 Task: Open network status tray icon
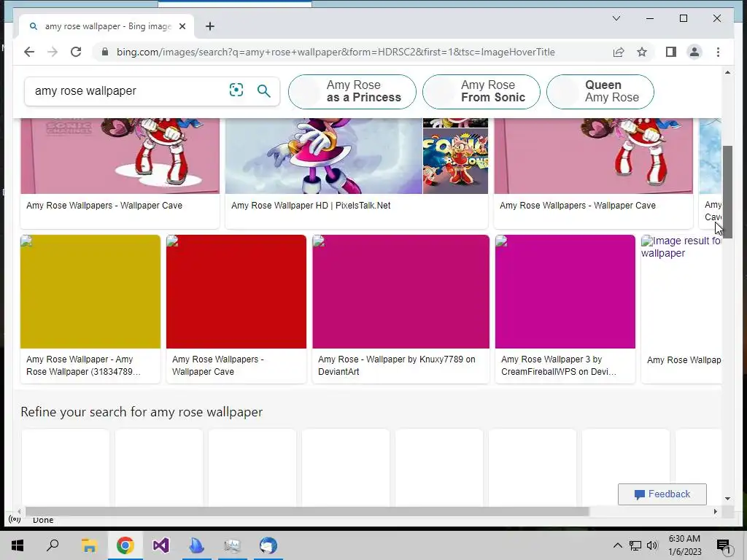click(635, 545)
